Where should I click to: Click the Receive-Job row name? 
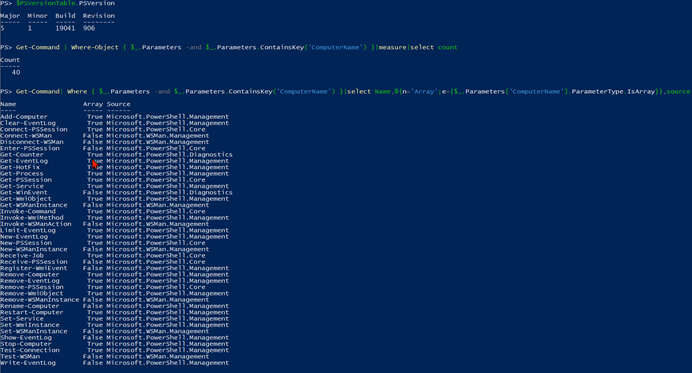[22, 256]
